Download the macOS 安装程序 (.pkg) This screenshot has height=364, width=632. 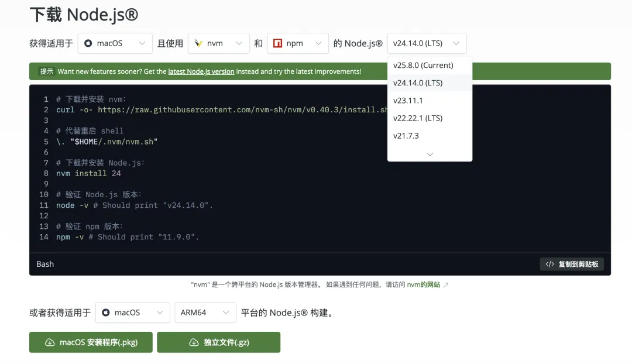pos(91,342)
